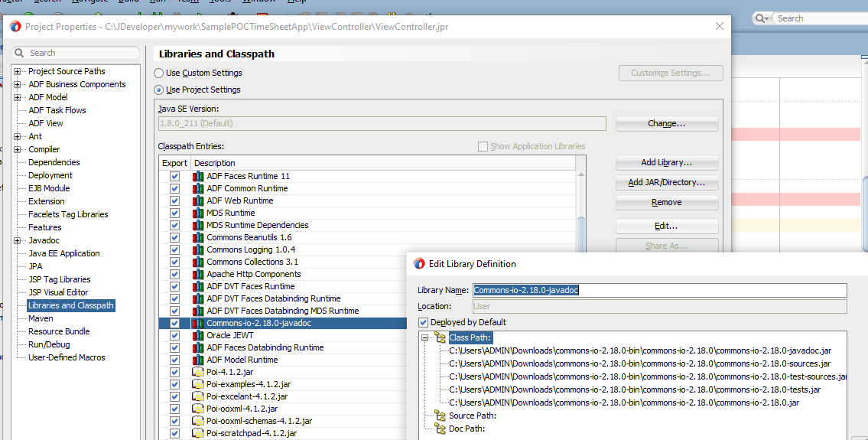The height and width of the screenshot is (440, 868).
Task: Select Run/Debug in the category tree
Action: coord(48,344)
